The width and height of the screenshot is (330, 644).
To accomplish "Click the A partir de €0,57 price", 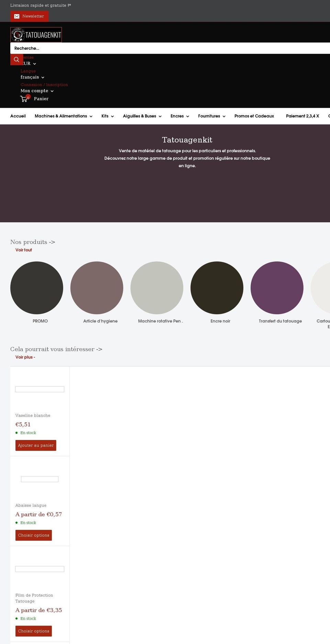I will point(38,515).
